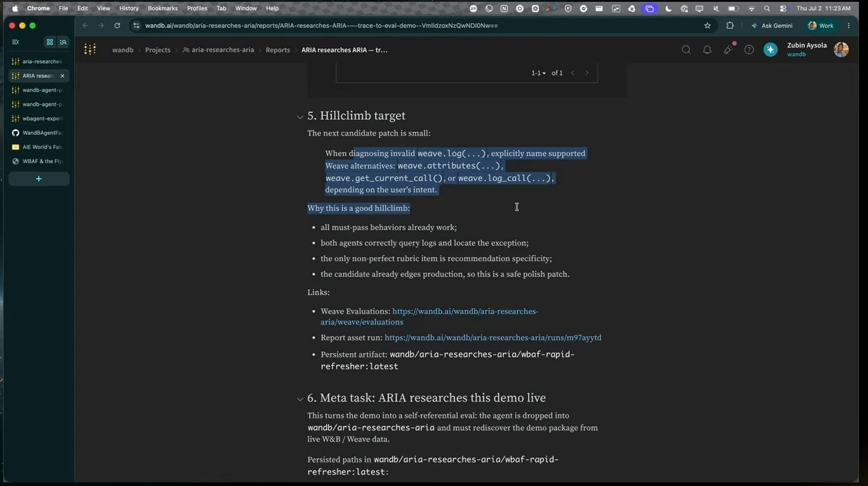Open the Chrome three-dot menu
Screen dimensions: 868x486
pos(849,26)
